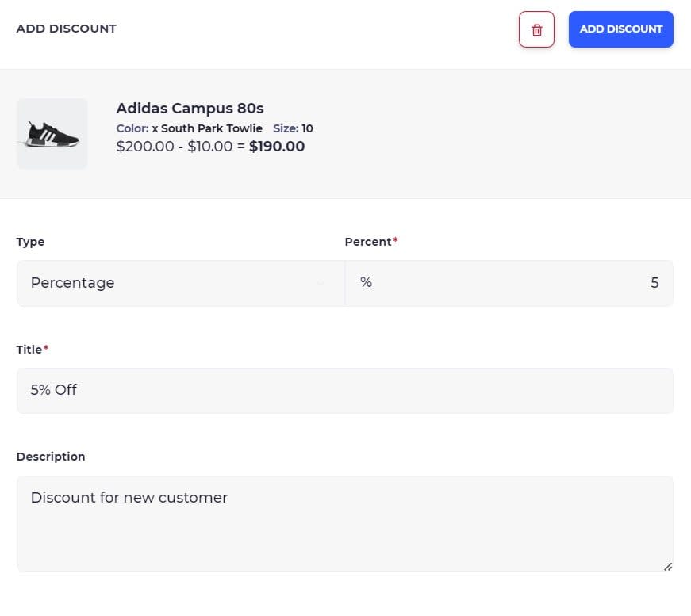
Task: Click the Title field label
Action: pos(29,350)
